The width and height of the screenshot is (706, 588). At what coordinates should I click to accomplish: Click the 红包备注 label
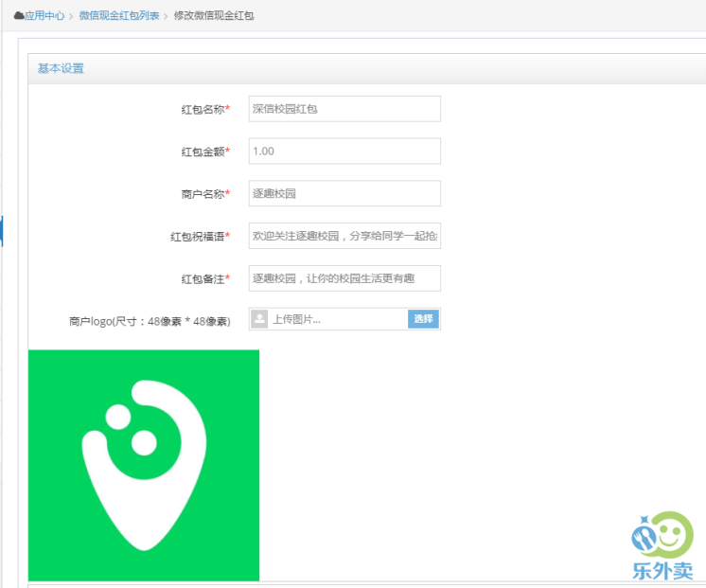205,278
